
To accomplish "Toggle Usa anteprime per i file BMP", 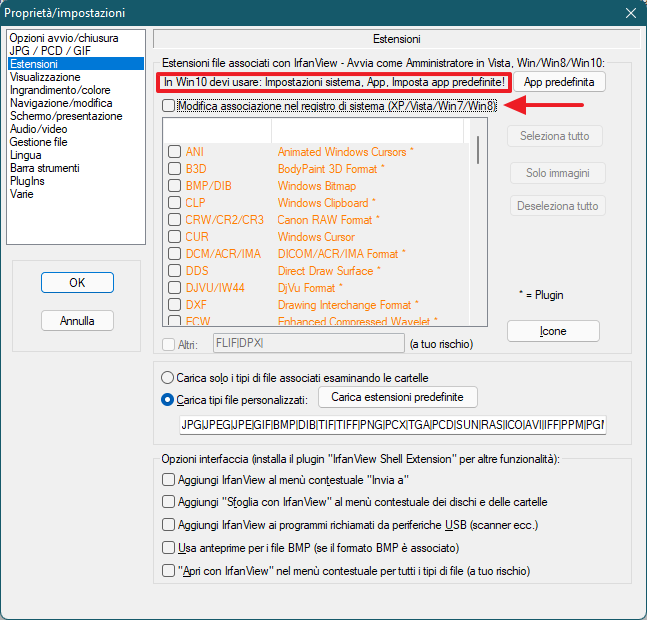I will [x=168, y=548].
